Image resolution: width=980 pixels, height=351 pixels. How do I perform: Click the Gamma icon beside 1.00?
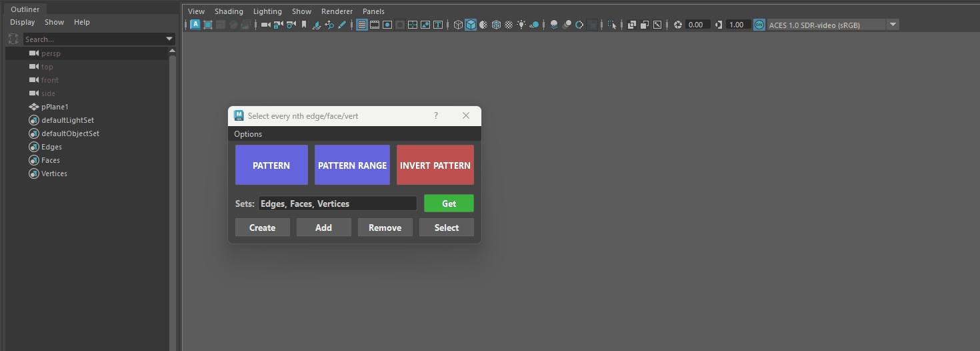[719, 25]
